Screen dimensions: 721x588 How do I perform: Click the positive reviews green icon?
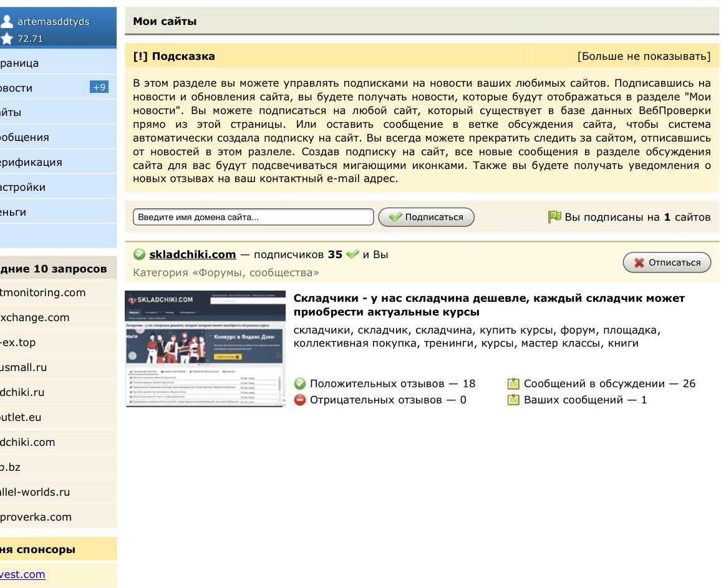[x=300, y=383]
